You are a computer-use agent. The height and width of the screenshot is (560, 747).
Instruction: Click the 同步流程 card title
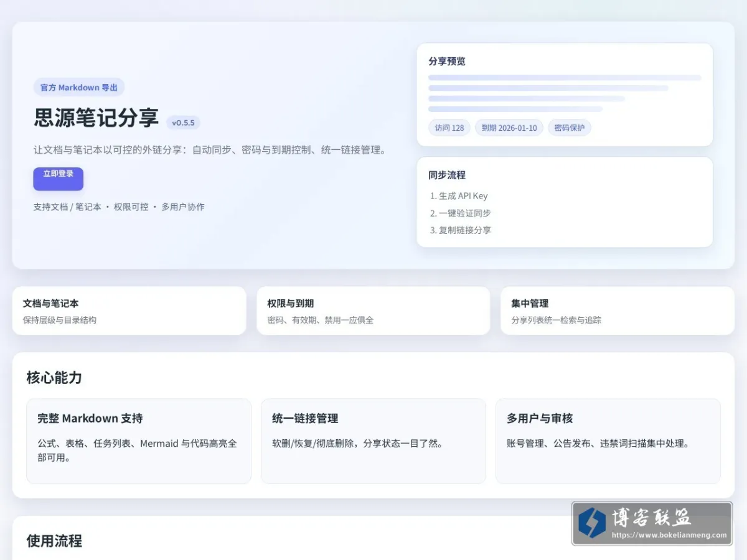point(447,175)
